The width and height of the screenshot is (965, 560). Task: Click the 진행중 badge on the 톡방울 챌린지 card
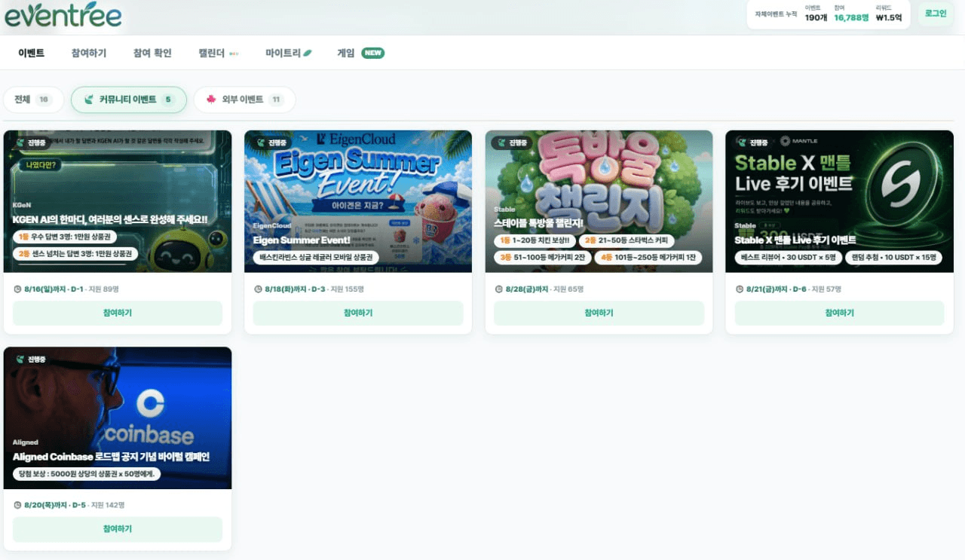(x=512, y=142)
